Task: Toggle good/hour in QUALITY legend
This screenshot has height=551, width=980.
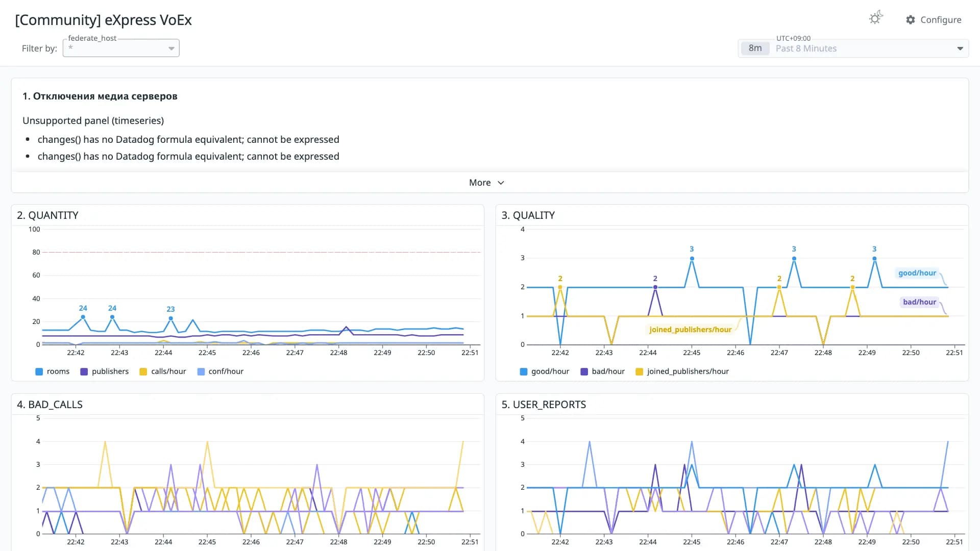Action: tap(544, 371)
